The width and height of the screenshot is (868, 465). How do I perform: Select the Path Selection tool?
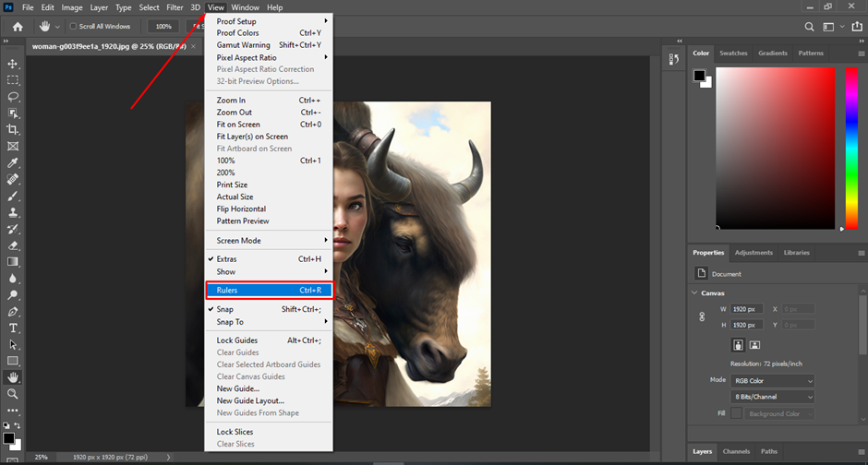click(x=13, y=344)
